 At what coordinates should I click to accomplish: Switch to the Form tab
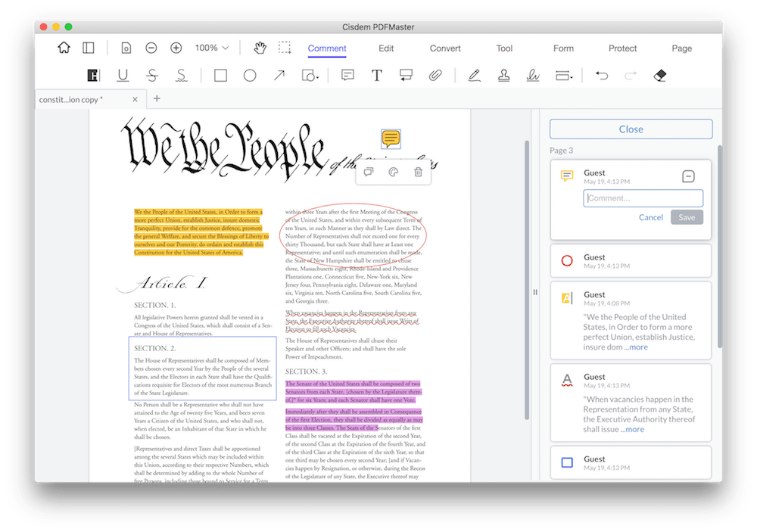563,48
